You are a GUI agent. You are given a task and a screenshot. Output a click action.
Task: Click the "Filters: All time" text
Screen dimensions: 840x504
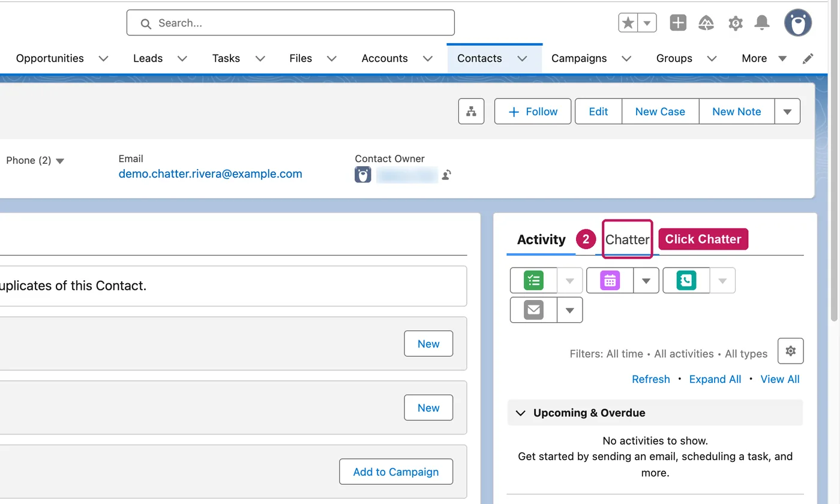607,354
